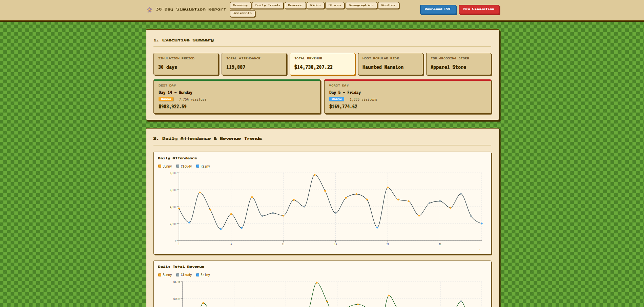Select the Total Attendance card
The width and height of the screenshot is (644, 307).
pos(254,64)
